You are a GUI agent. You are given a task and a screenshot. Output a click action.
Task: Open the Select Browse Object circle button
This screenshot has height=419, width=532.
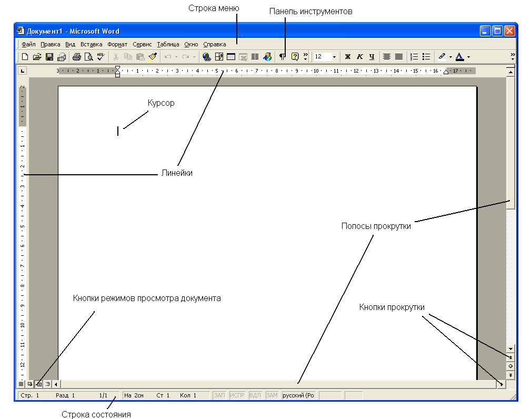[x=510, y=366]
